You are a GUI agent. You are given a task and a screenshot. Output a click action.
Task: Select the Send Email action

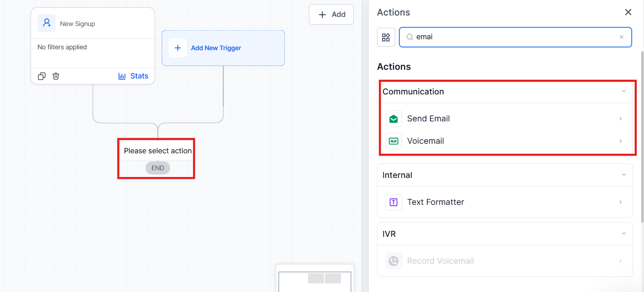[x=506, y=119]
